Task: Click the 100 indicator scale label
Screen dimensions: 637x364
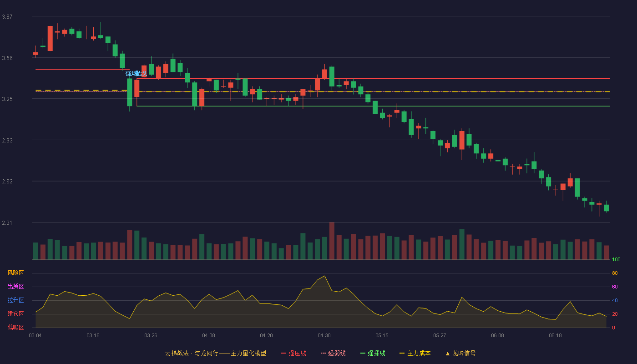Action: (x=616, y=259)
